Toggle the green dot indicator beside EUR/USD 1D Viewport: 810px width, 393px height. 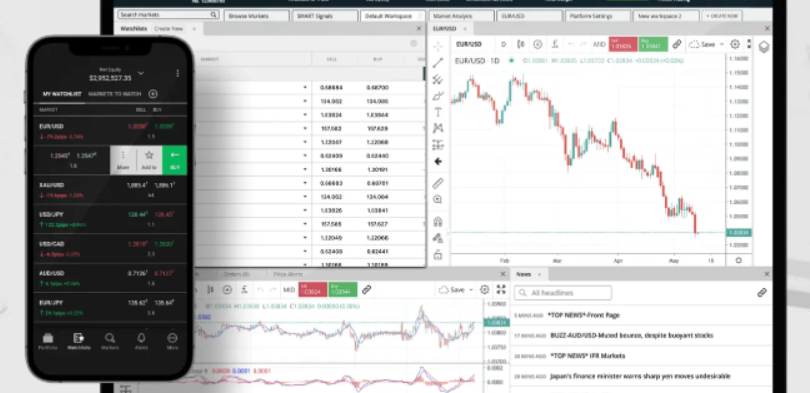point(511,61)
